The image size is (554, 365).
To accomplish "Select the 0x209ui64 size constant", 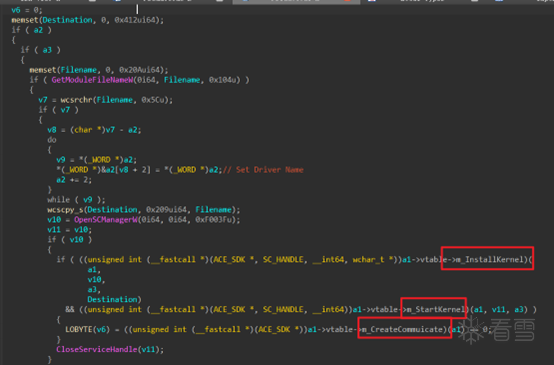I will pyautogui.click(x=166, y=210).
